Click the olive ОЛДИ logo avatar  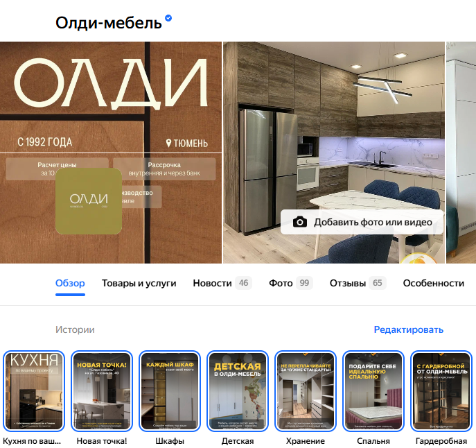point(89,201)
